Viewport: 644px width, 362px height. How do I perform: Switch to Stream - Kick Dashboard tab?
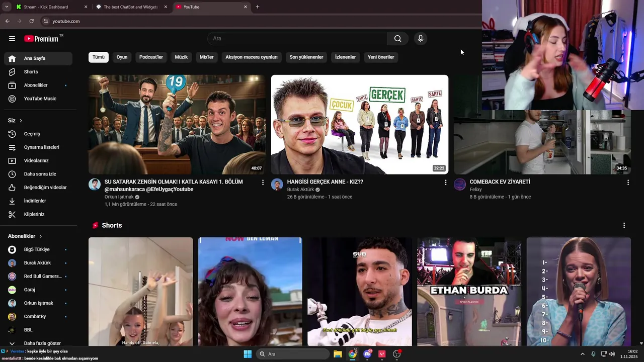[50, 7]
